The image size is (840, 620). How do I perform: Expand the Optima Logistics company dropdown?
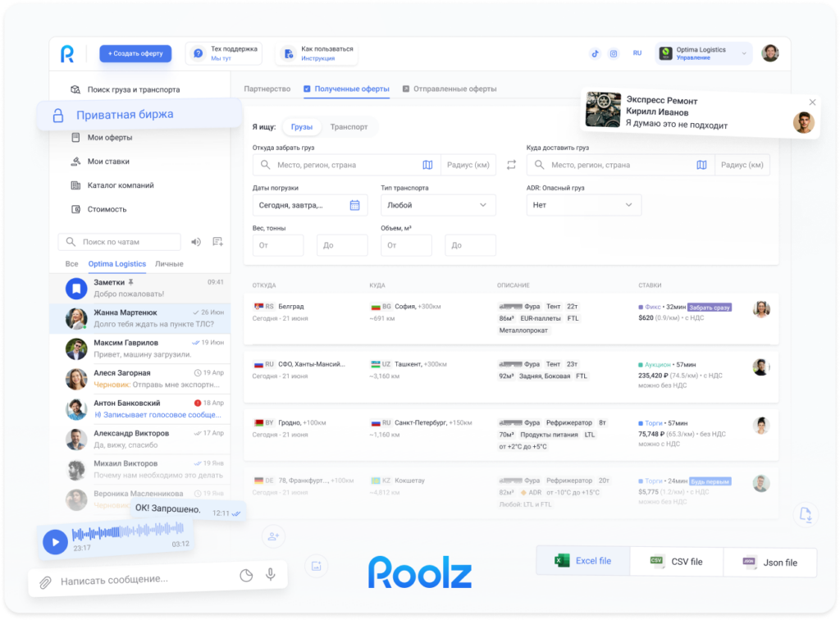click(744, 53)
